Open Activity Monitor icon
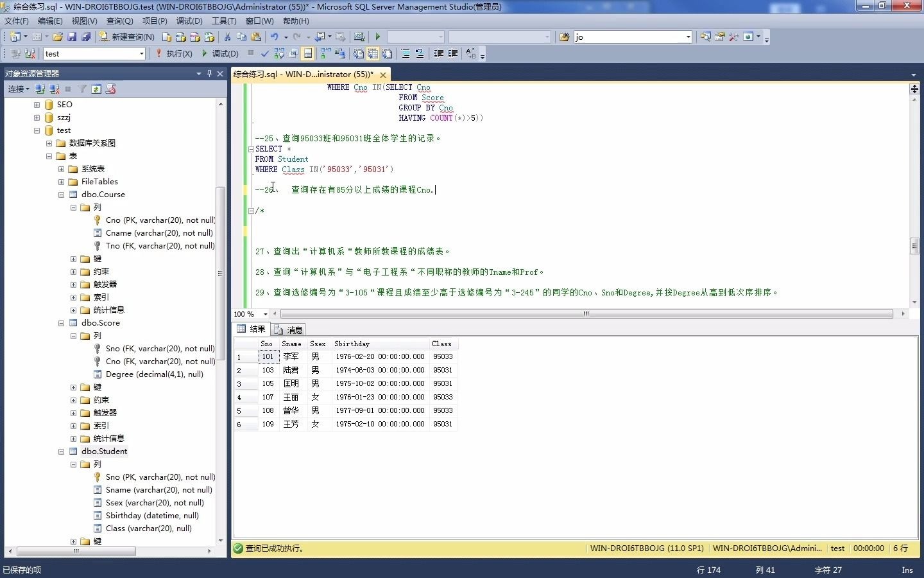Screen dimensions: 924x578 (x=359, y=37)
